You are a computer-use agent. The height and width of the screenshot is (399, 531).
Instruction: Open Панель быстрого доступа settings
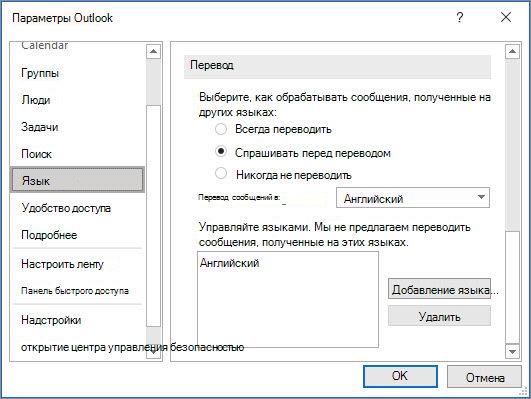[75, 291]
